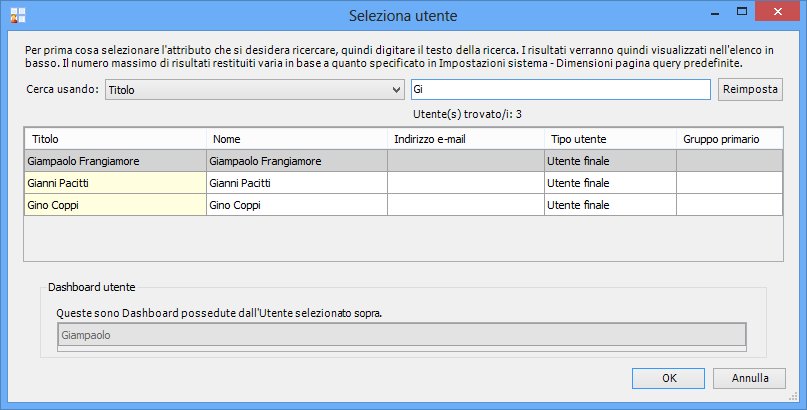Click the e-mail cell for Gianni Pacitti
Viewport: 807px width, 410px height.
point(465,182)
